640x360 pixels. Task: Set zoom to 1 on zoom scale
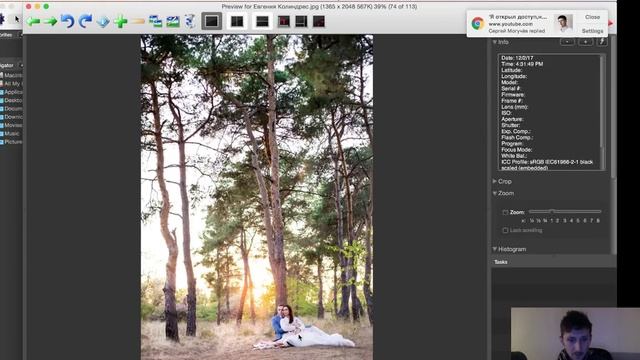tap(551, 221)
